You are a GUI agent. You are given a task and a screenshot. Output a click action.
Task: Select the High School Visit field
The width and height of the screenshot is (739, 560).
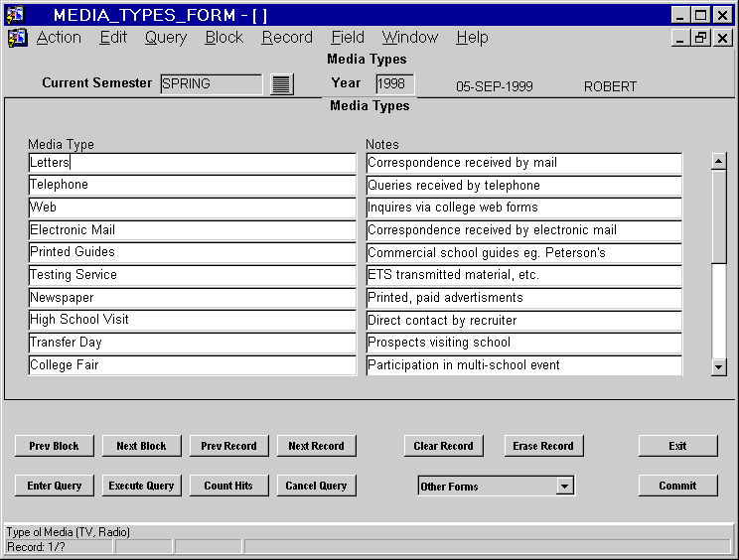(193, 320)
